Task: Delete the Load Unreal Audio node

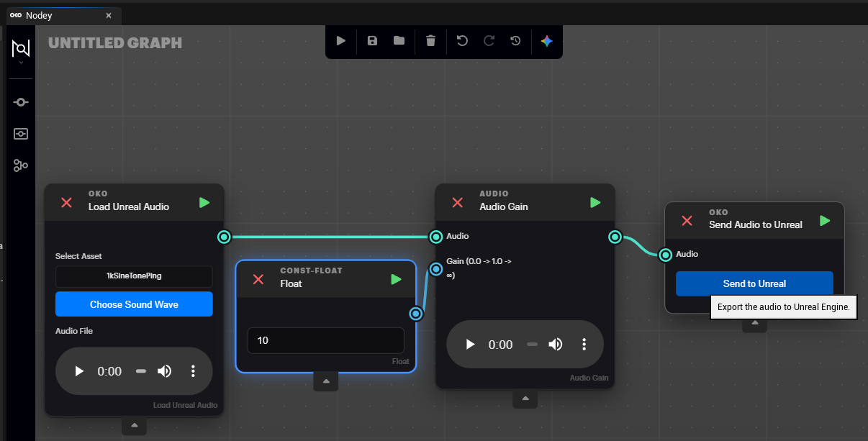Action: 66,203
